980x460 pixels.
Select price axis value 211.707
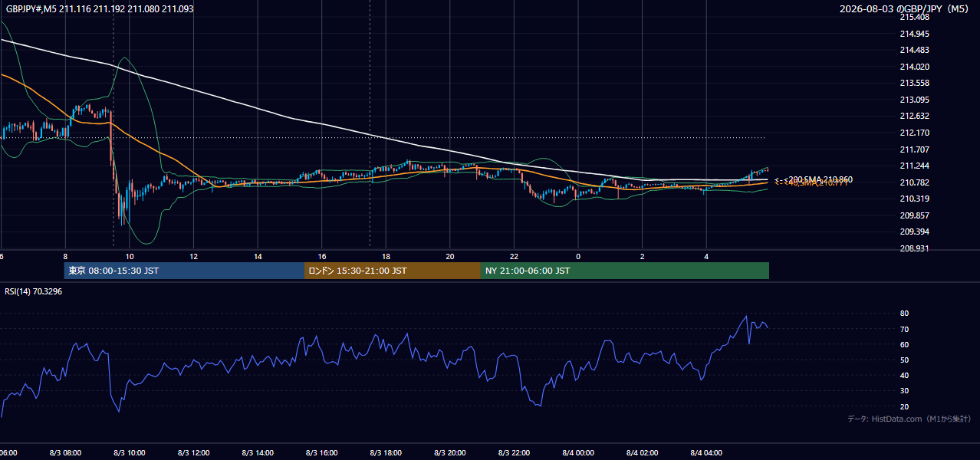click(x=914, y=149)
